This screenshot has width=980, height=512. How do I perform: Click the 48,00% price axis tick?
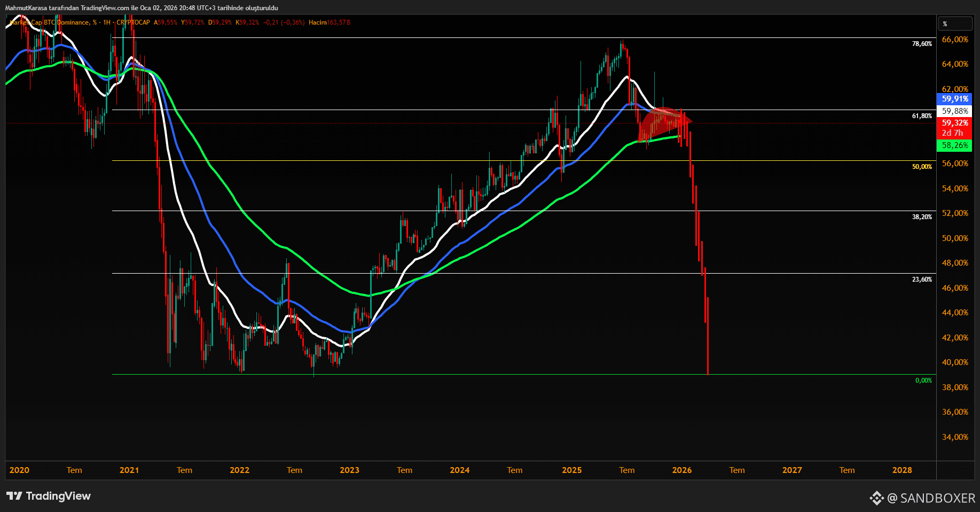tap(955, 263)
